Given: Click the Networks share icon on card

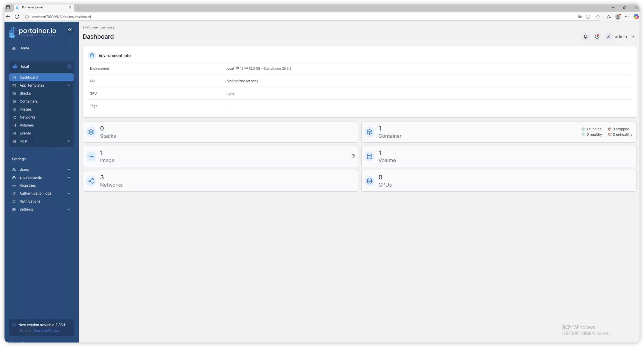Looking at the screenshot, I should pyautogui.click(x=91, y=181).
